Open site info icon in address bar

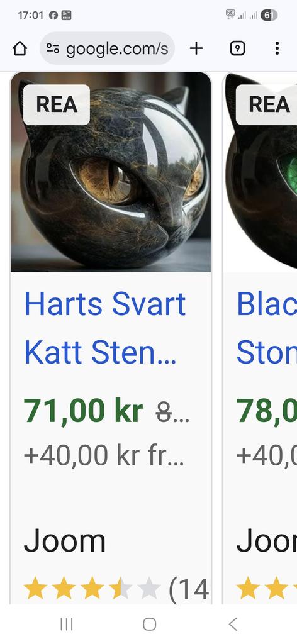(52, 48)
